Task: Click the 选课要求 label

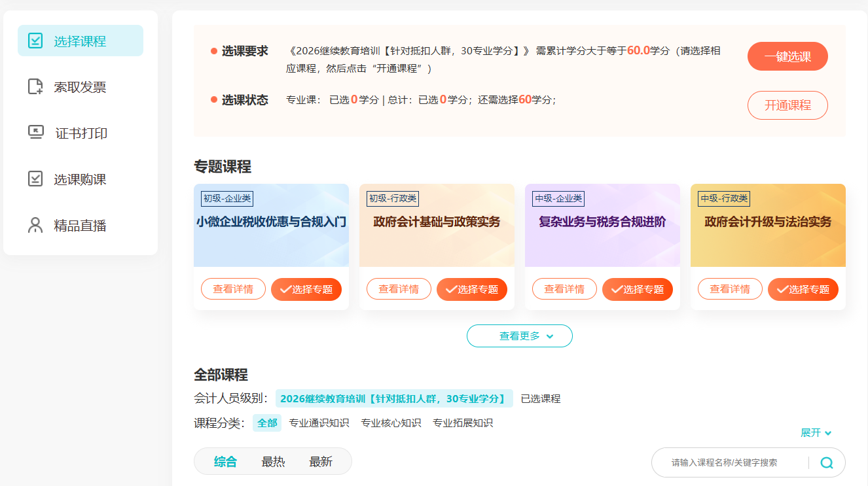Action: pyautogui.click(x=245, y=51)
